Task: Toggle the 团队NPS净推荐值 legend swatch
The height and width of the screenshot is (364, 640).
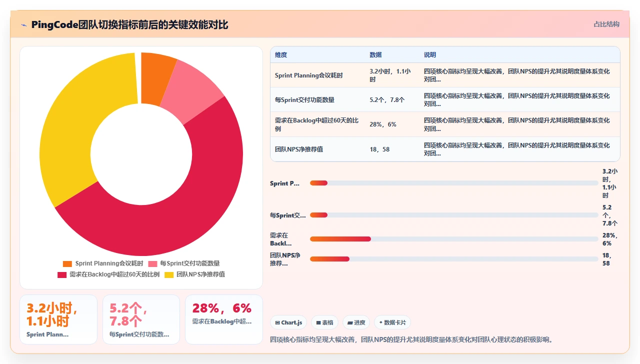Action: point(169,274)
